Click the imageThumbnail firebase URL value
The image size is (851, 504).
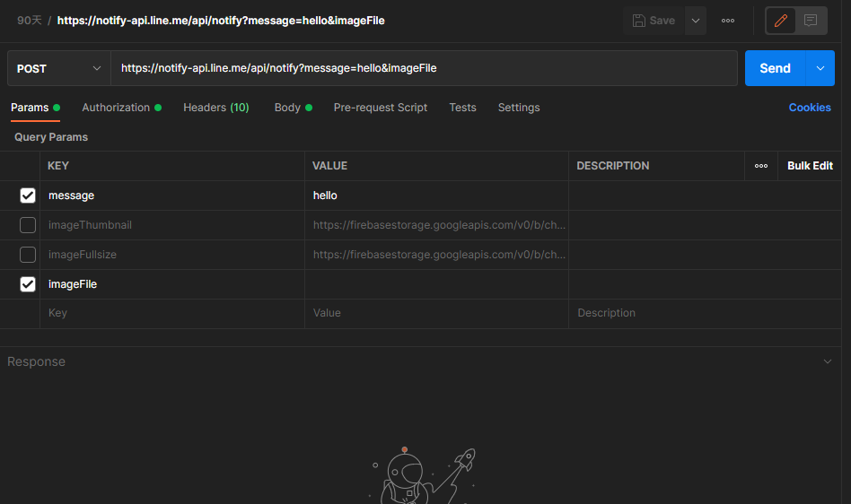pos(436,225)
